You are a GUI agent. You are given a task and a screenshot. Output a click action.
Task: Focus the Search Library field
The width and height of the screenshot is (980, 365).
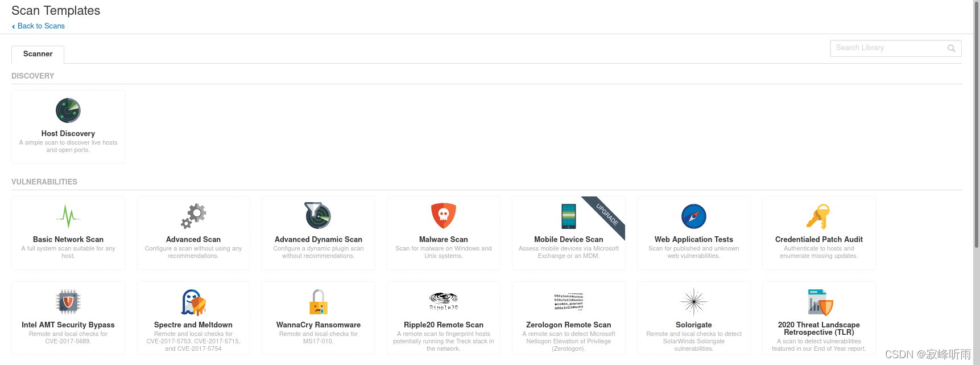tap(895, 48)
